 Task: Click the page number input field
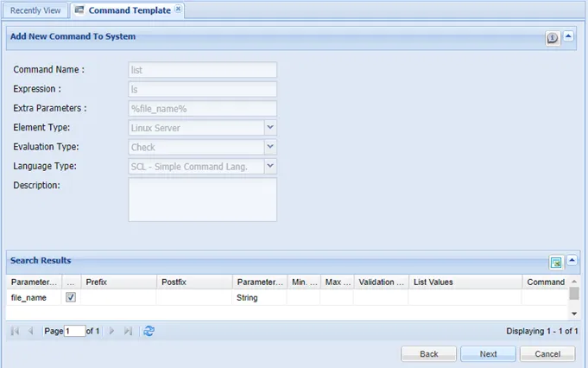pos(74,331)
